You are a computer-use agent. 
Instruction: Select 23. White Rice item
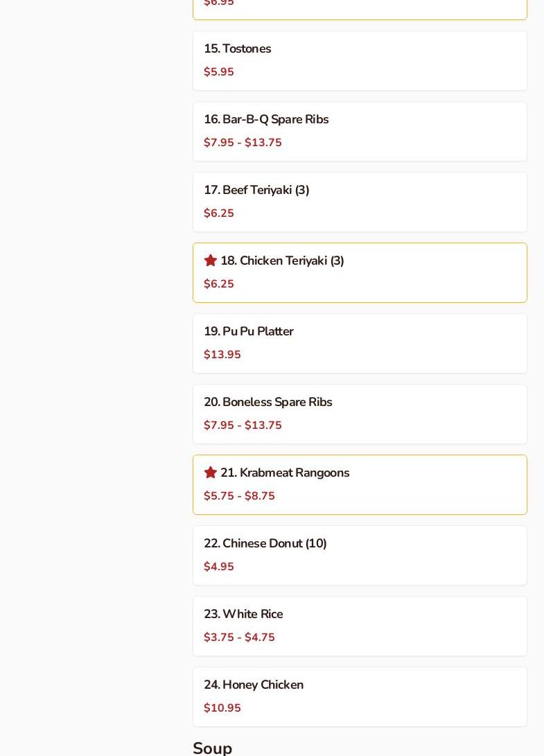tap(243, 615)
